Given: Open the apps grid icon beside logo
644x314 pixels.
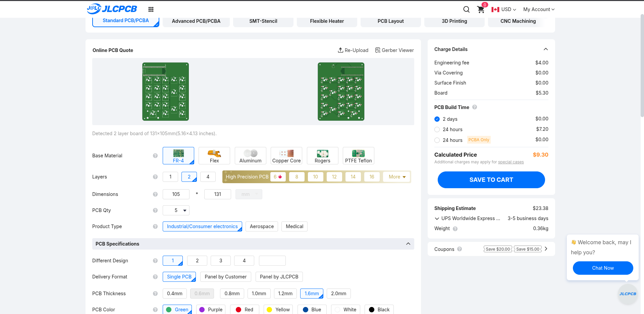Looking at the screenshot, I should pos(151,9).
